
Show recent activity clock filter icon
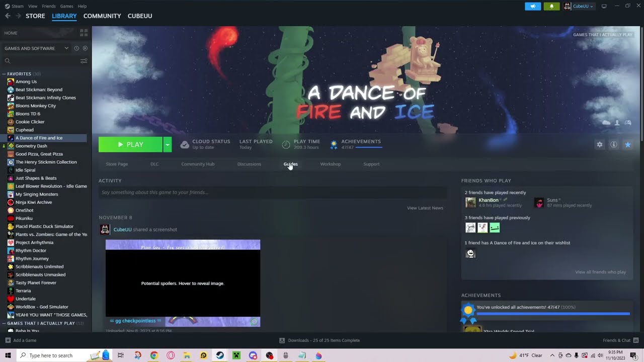tap(76, 48)
